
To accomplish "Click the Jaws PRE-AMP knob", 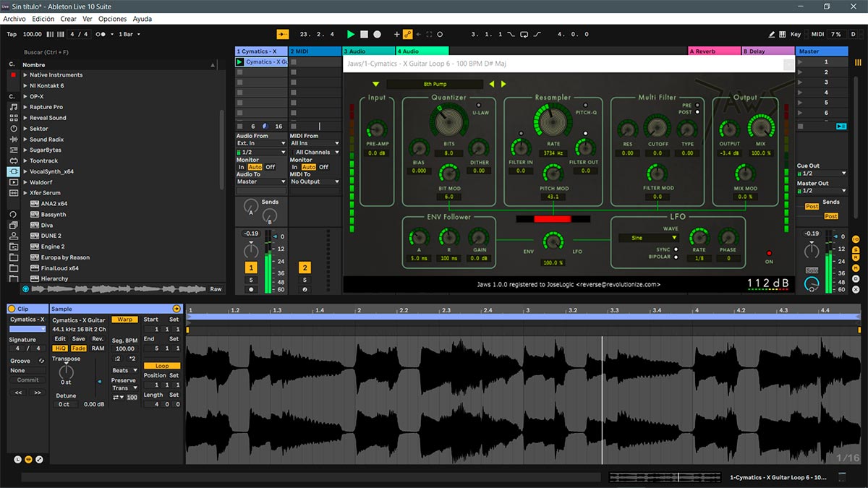I will 377,130.
